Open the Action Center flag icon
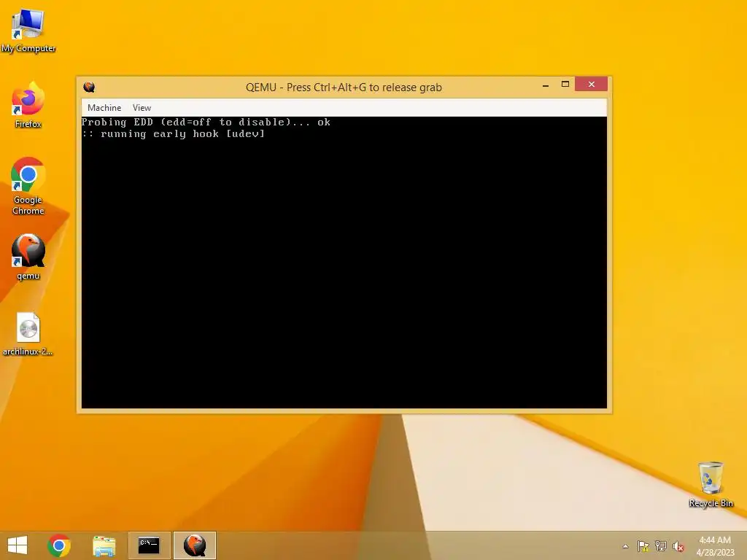747x560 pixels. [643, 546]
